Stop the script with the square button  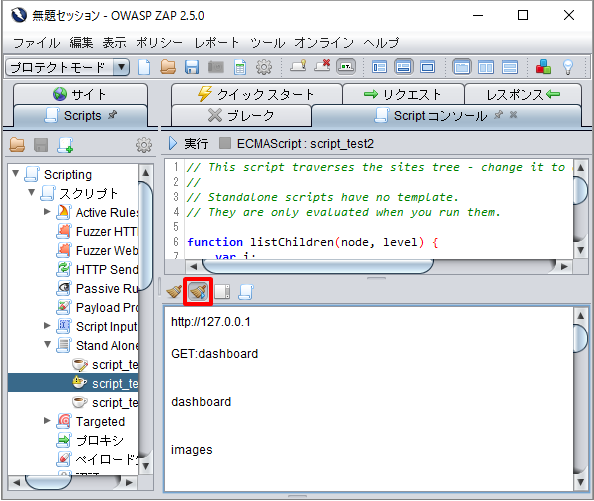click(225, 143)
